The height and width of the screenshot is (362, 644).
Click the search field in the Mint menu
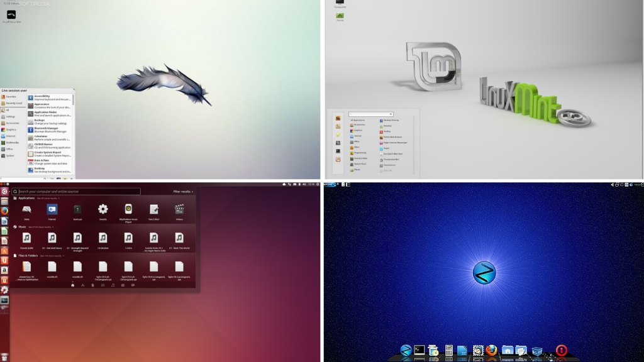coord(370,114)
